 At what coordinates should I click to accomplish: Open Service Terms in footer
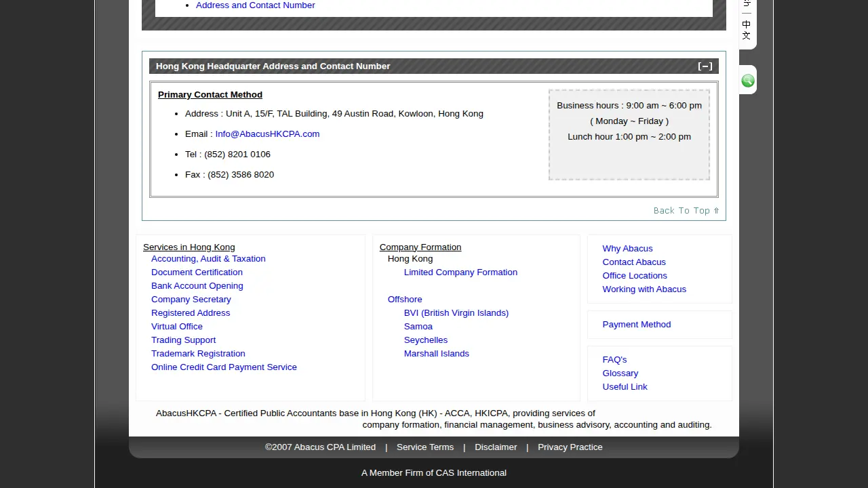(x=425, y=447)
